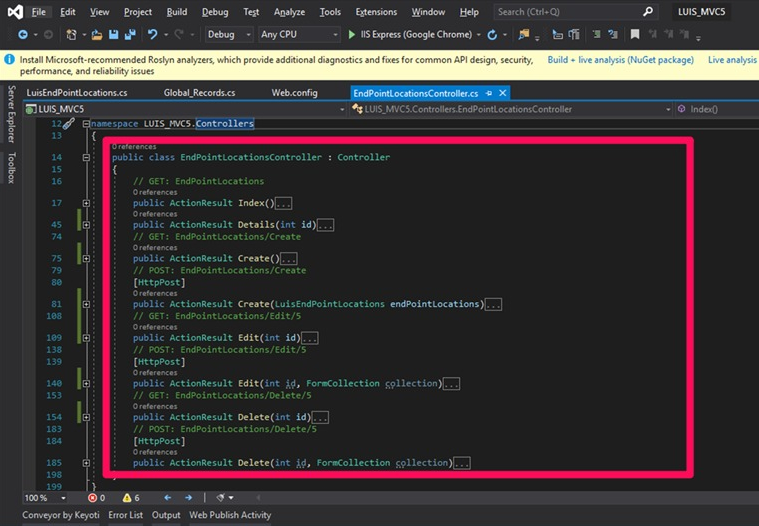759x526 pixels.
Task: Click the navigate backward arrow in status strip
Action: tap(166, 497)
